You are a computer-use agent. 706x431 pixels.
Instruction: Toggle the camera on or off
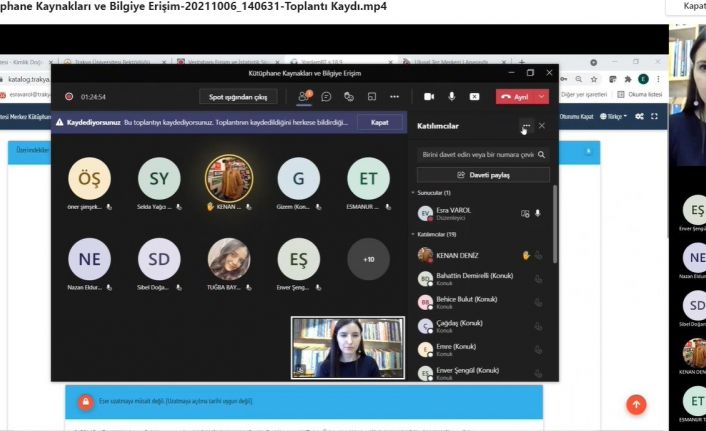pyautogui.click(x=429, y=97)
